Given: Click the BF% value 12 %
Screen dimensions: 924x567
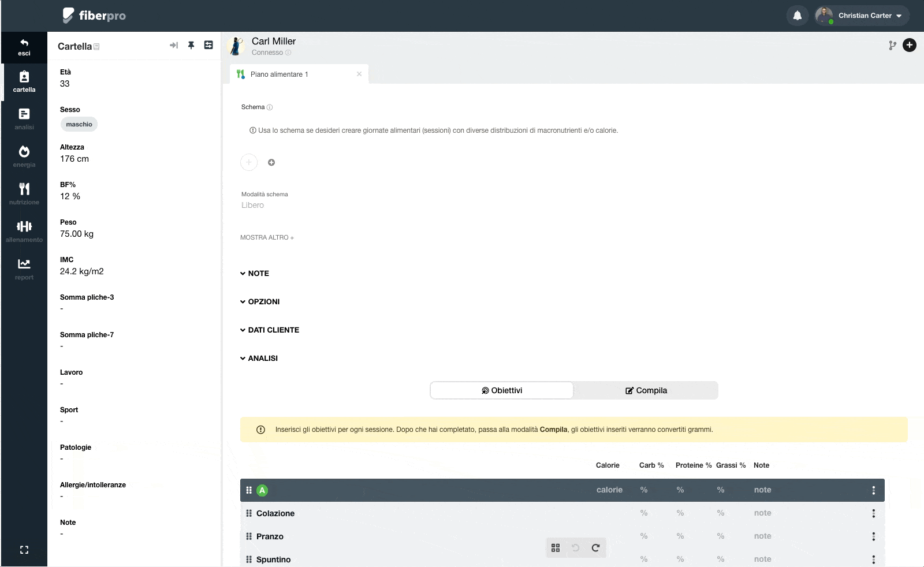Looking at the screenshot, I should point(70,196).
